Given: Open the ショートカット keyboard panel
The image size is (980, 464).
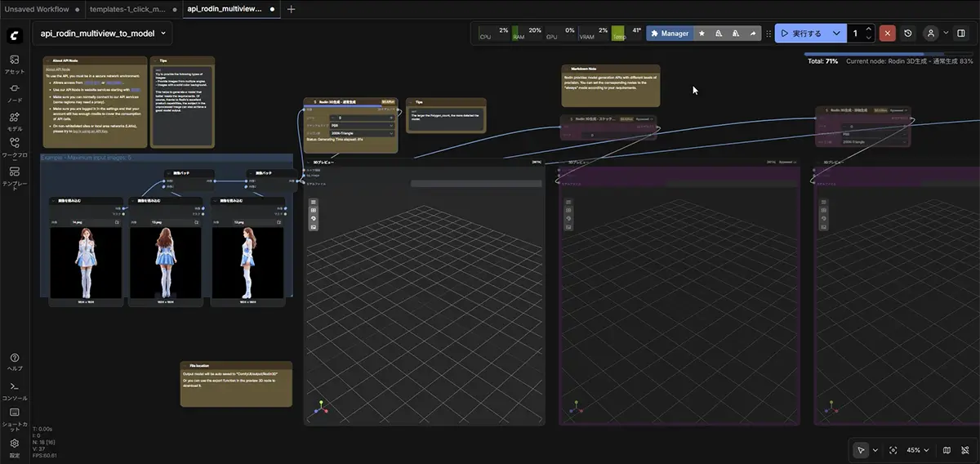Looking at the screenshot, I should (14, 417).
